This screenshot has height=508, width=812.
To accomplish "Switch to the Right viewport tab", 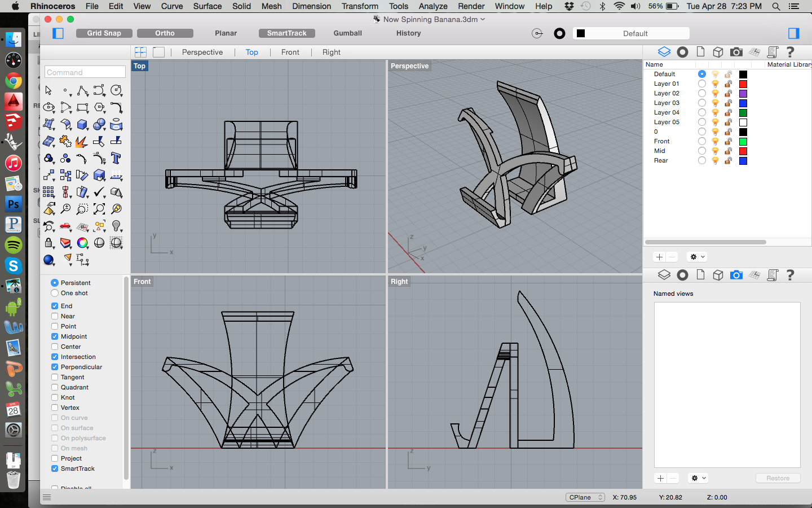I will tap(332, 52).
